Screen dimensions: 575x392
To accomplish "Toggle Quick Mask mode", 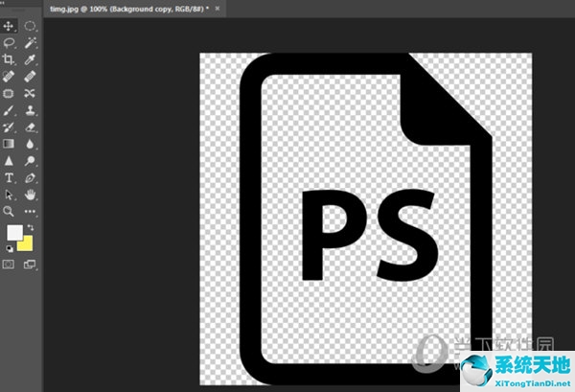I will [10, 264].
